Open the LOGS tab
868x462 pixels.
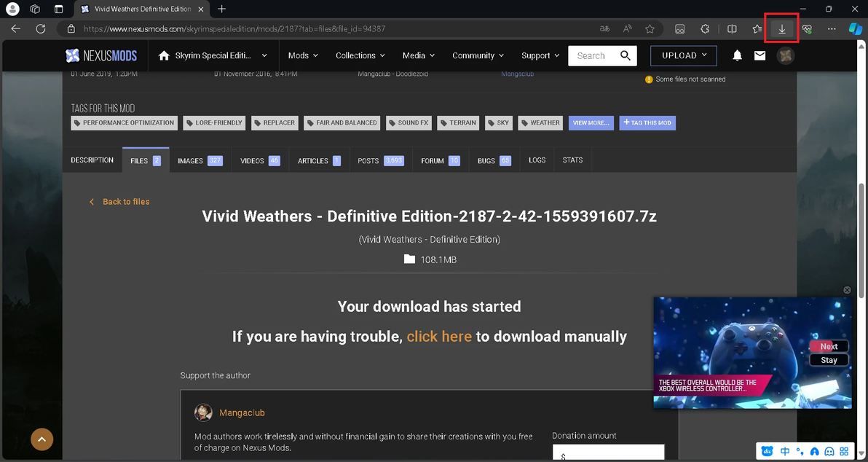tap(537, 160)
